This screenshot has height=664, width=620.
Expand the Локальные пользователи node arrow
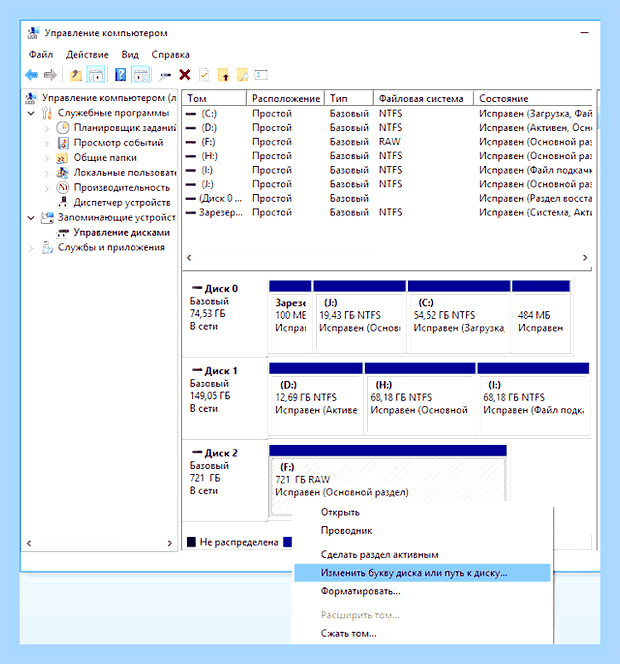(47, 173)
